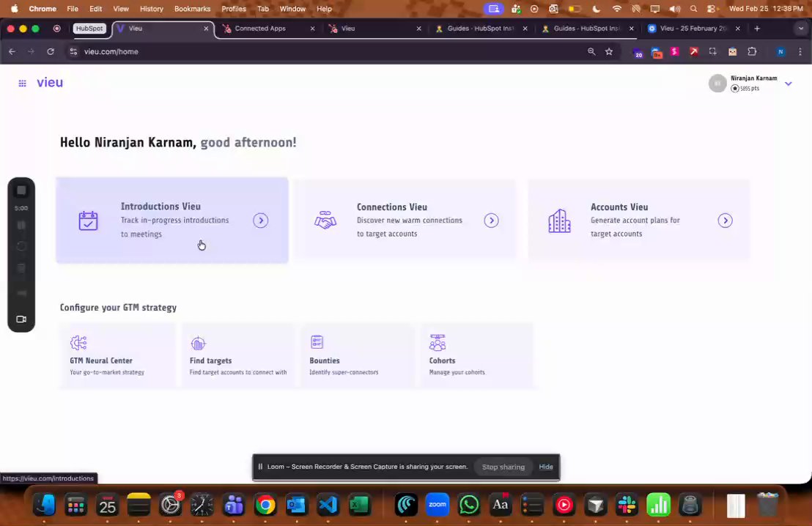Image resolution: width=812 pixels, height=526 pixels.
Task: Open a new browser tab
Action: point(757,29)
